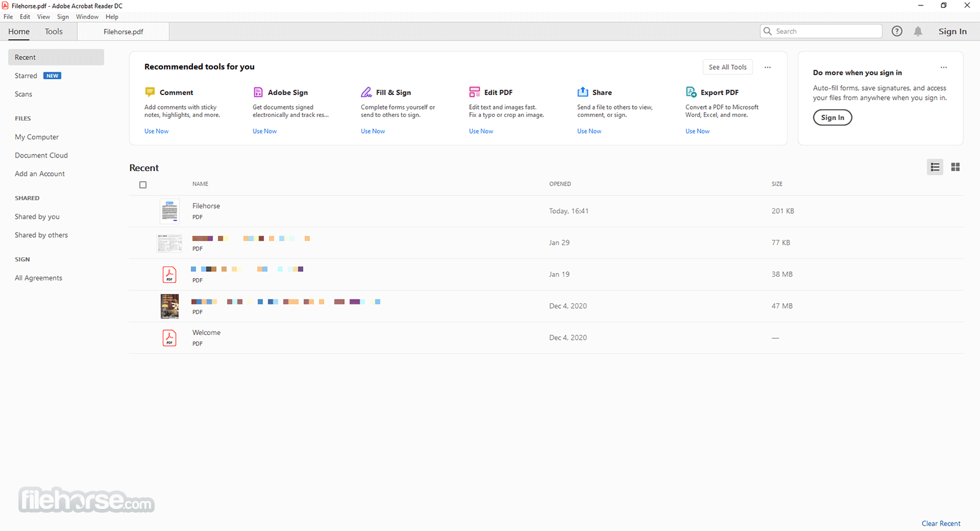The height and width of the screenshot is (531, 980).
Task: Select Scans in the sidebar
Action: pyautogui.click(x=23, y=94)
